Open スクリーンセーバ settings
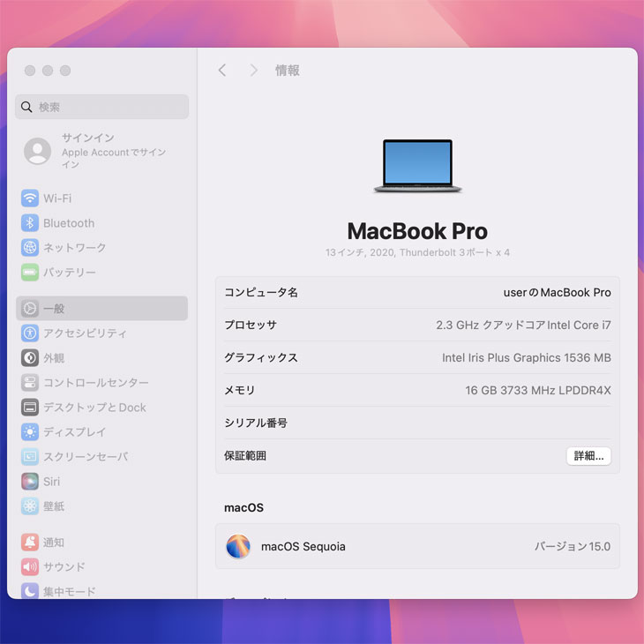The image size is (644, 644). click(85, 457)
